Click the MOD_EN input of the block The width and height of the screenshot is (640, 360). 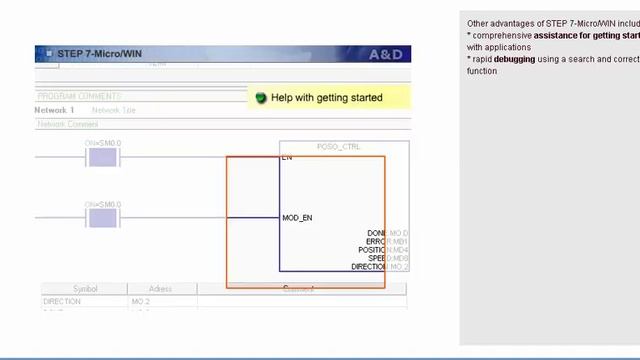[x=297, y=218]
